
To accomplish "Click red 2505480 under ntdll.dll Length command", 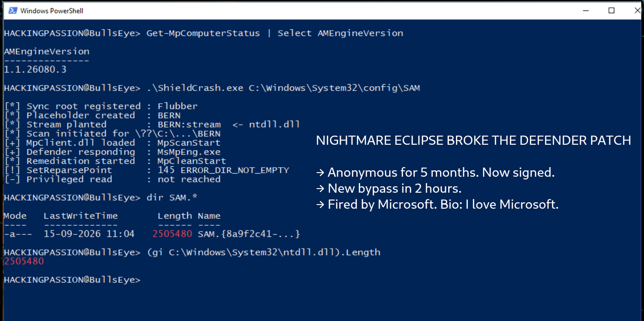I will pos(24,262).
